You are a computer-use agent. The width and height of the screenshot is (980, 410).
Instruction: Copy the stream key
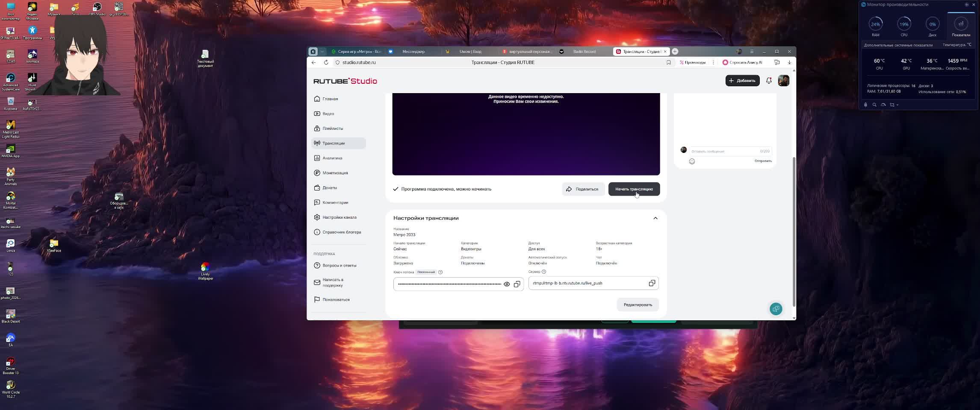(517, 284)
